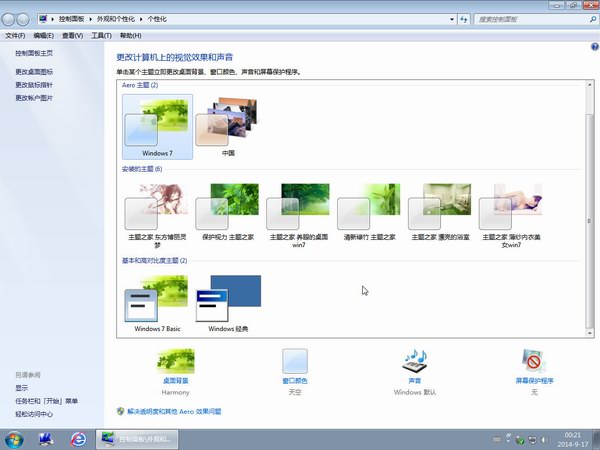
Task: Select the Windows 经典 theme
Action: click(228, 303)
